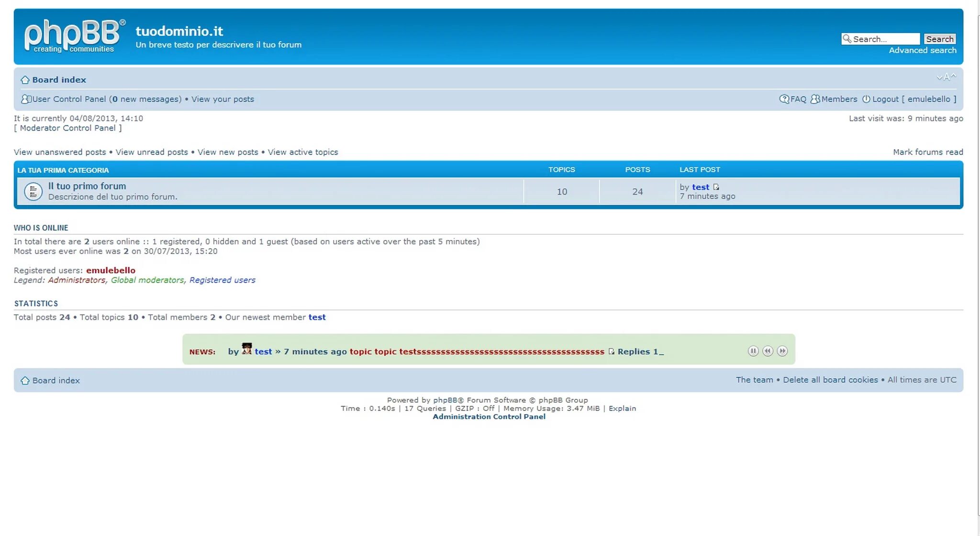This screenshot has height=536, width=980.
Task: Click View active topics menu item
Action: point(302,152)
